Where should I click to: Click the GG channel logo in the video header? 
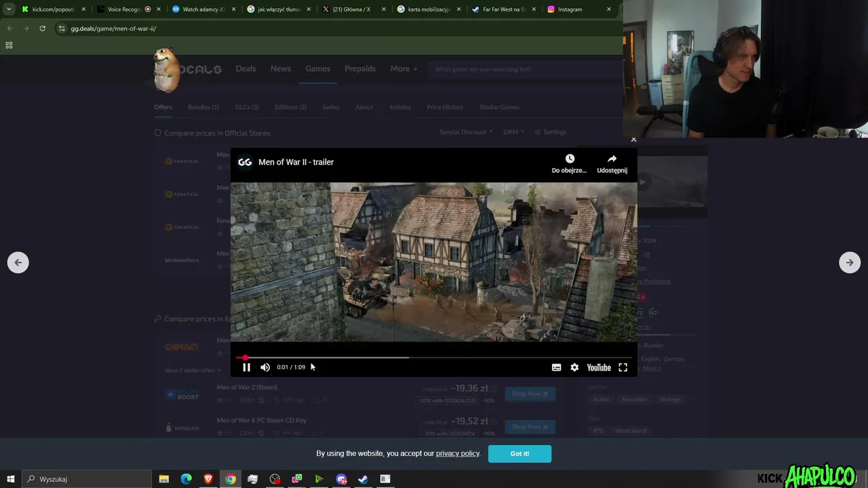(245, 162)
